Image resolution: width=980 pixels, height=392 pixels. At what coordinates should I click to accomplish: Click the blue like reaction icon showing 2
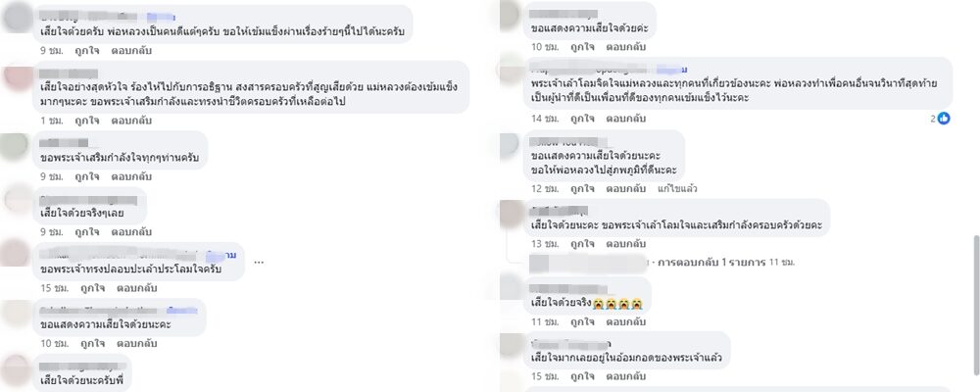click(943, 119)
